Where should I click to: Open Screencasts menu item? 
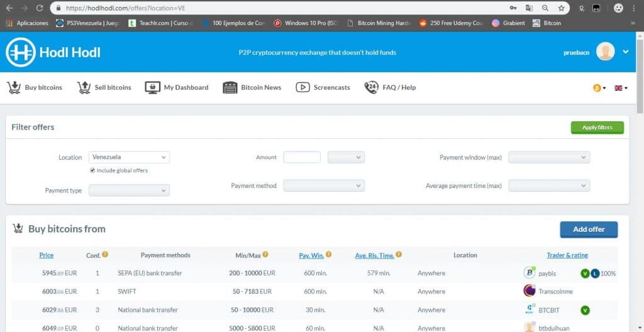pyautogui.click(x=323, y=87)
